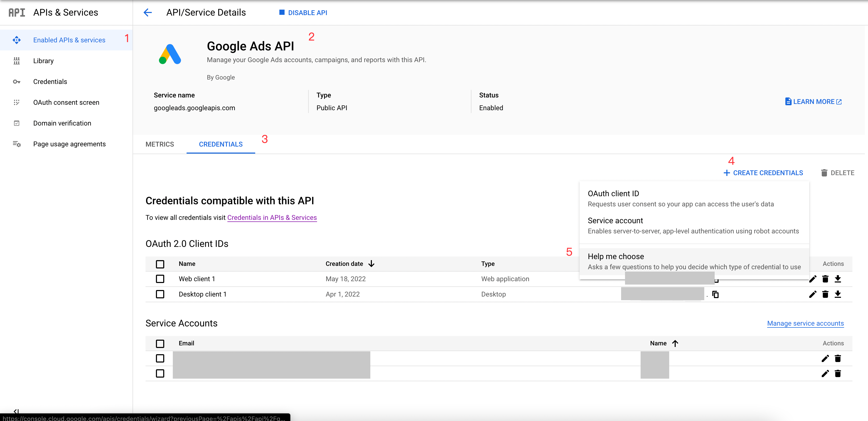This screenshot has width=868, height=421.
Task: Open OAuth consent screen in sidebar
Action: tap(66, 102)
